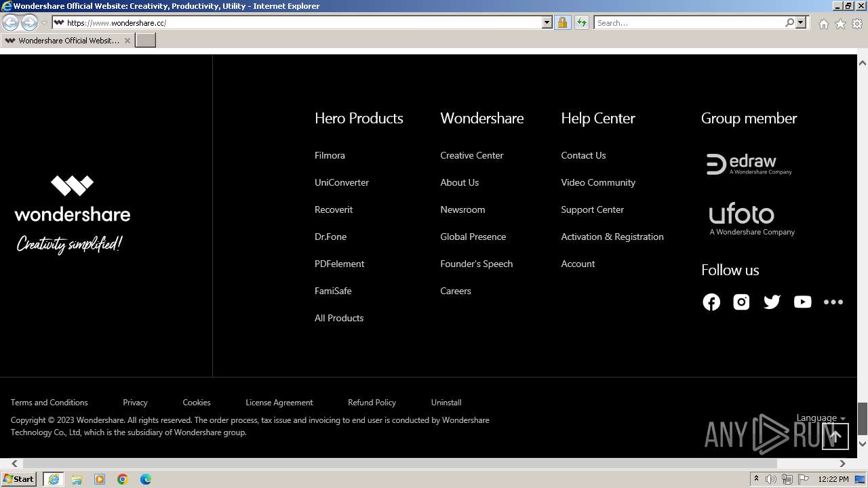Open the Language dropdown
The image size is (868, 488).
(821, 418)
